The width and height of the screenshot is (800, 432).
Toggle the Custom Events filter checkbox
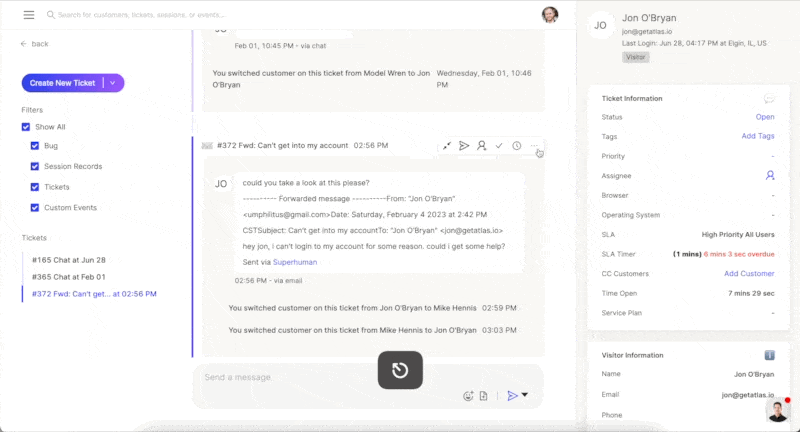pos(35,208)
